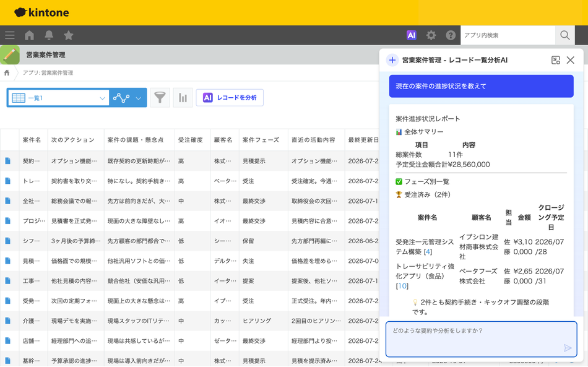Open the hamburger menu icon
This screenshot has height=367, width=588.
click(10, 35)
